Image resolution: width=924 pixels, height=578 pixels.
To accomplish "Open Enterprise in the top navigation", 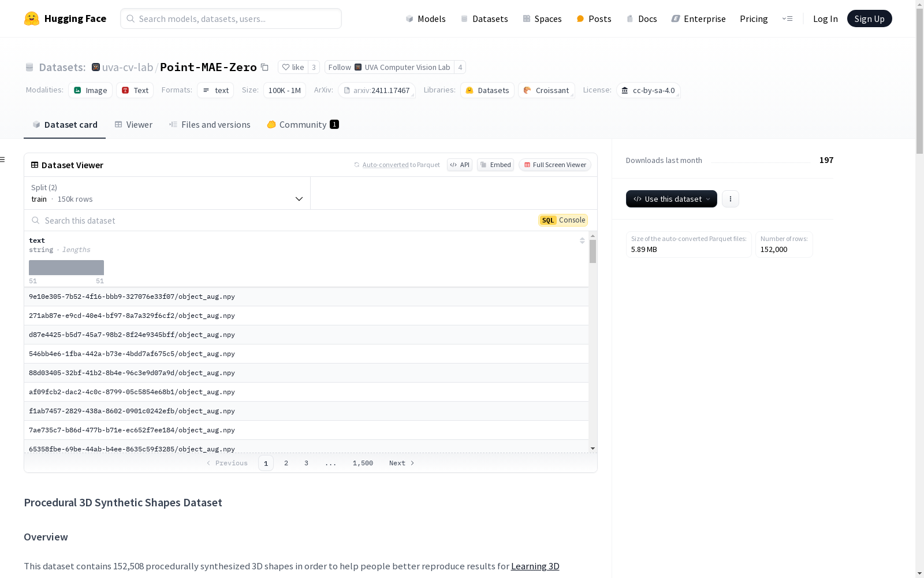I will 698,18.
